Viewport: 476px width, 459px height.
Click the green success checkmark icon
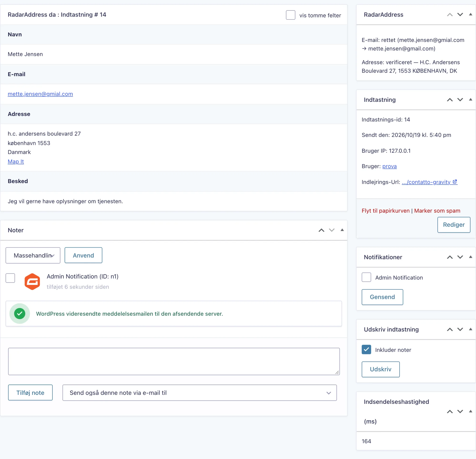click(20, 314)
